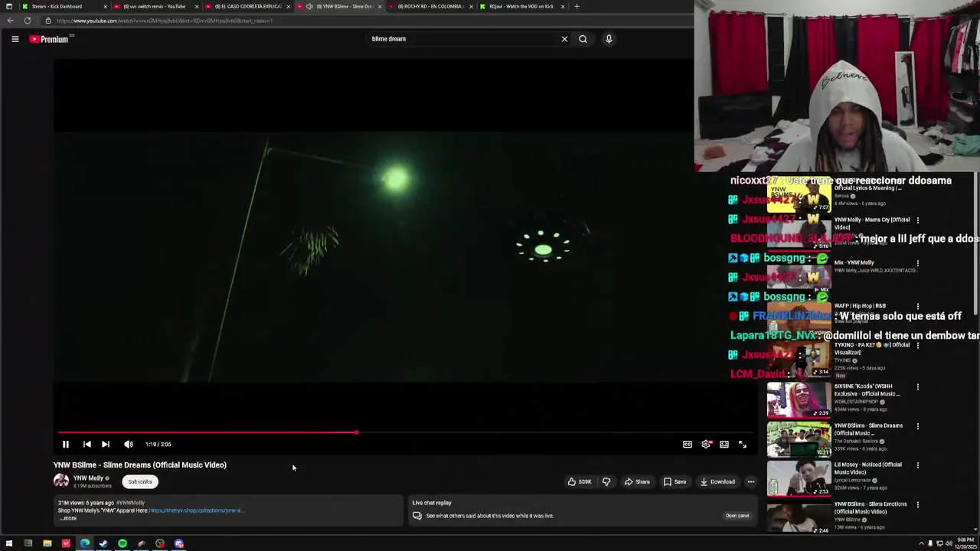This screenshot has width=980, height=551.
Task: Switch to 'vvs switch remix - YouTube' tab
Action: pyautogui.click(x=155, y=6)
